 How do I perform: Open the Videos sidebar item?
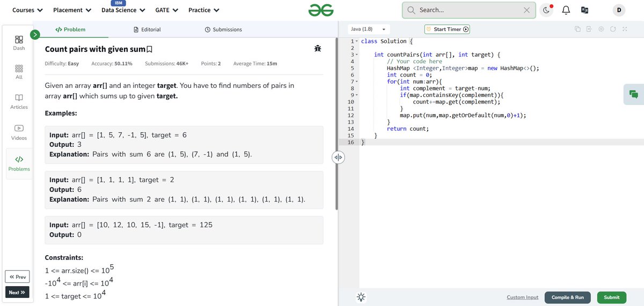(x=19, y=132)
